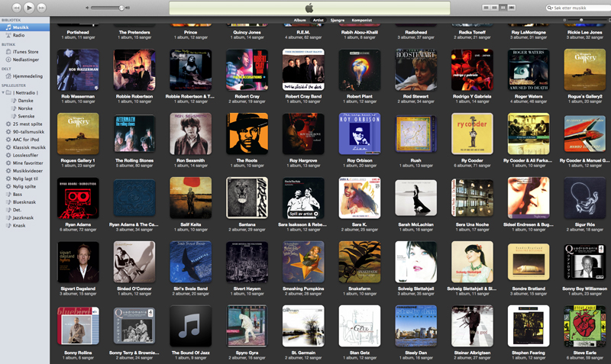611x364 pixels.
Task: Open Sigur Rós artist artwork
Action: [584, 198]
